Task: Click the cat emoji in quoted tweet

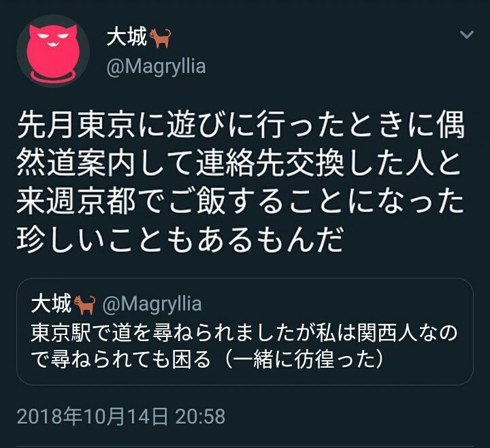Action: tap(84, 304)
